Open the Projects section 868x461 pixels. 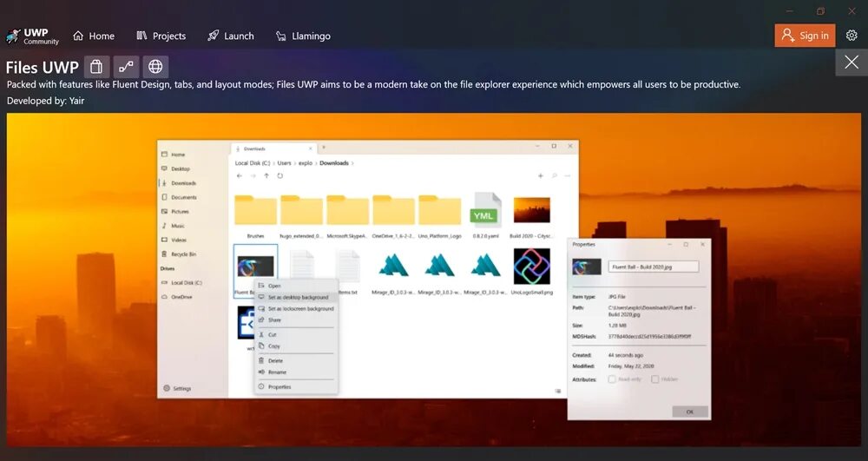161,36
